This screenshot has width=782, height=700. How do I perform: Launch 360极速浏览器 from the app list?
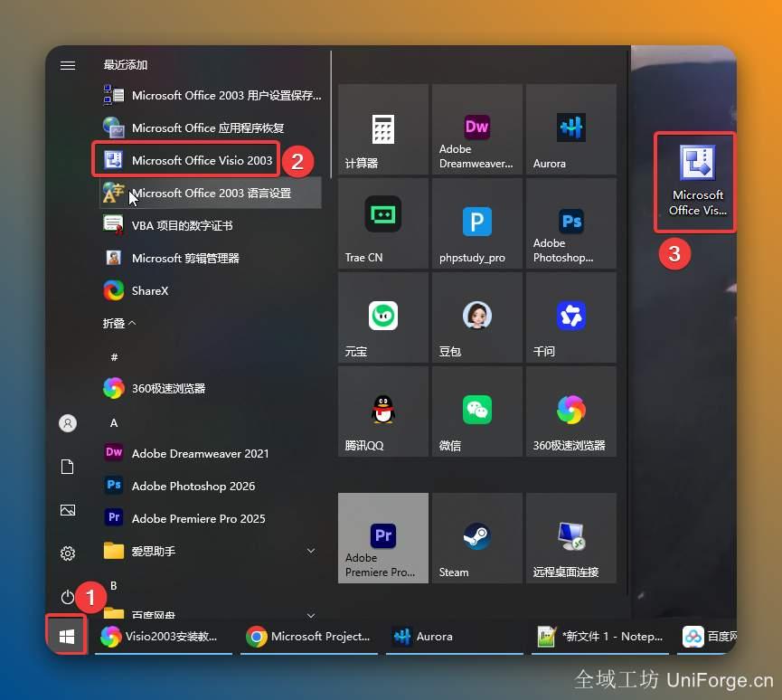211,388
